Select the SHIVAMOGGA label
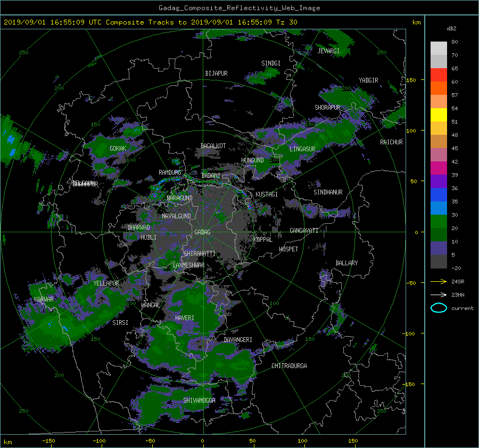Screen dimensions: 479x448 coord(199,401)
